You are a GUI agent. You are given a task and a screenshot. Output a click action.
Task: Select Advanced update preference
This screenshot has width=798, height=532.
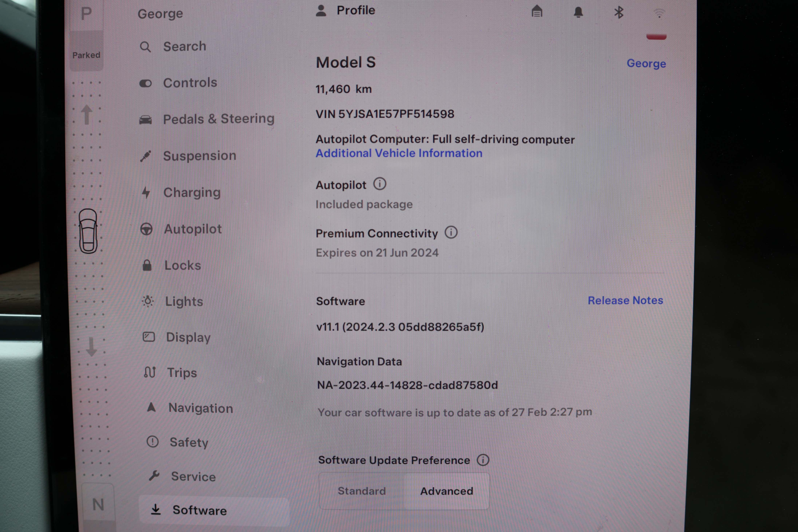(446, 491)
